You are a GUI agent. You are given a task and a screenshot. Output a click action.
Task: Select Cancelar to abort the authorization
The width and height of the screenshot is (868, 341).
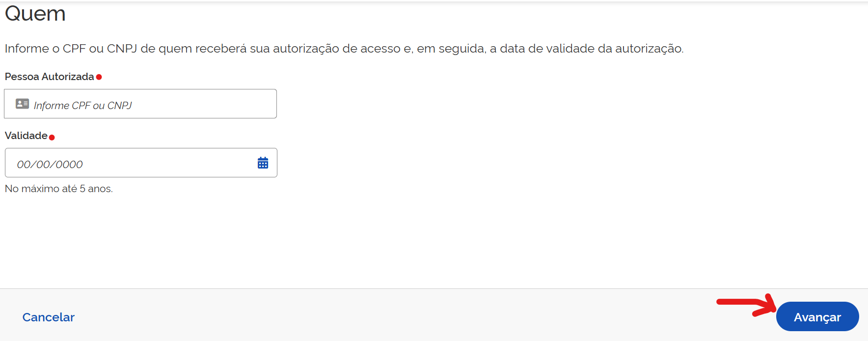(48, 317)
